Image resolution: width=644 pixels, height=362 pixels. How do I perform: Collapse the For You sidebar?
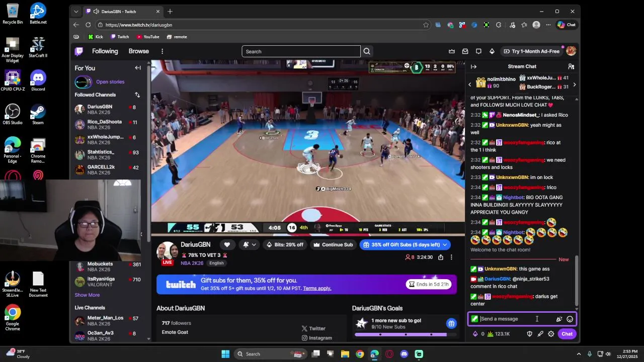coord(138,68)
